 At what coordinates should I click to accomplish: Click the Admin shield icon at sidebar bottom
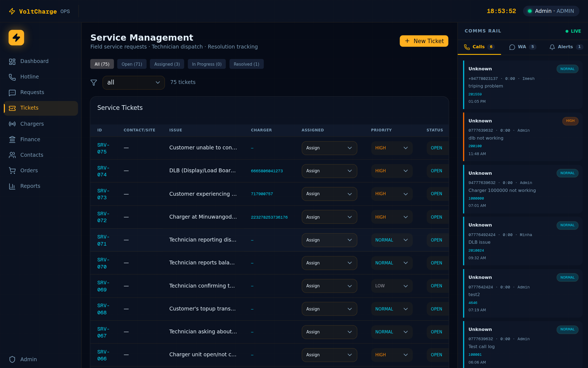12,360
